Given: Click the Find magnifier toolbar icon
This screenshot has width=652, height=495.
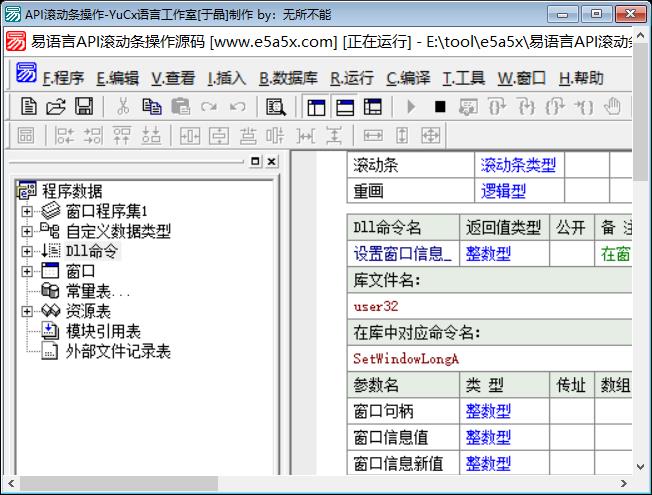Looking at the screenshot, I should (x=276, y=106).
